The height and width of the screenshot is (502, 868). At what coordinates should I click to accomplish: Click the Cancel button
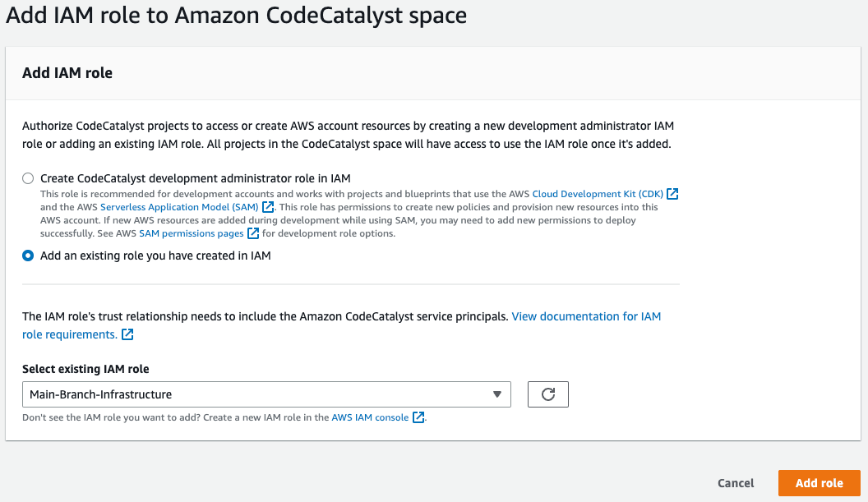[x=736, y=483]
